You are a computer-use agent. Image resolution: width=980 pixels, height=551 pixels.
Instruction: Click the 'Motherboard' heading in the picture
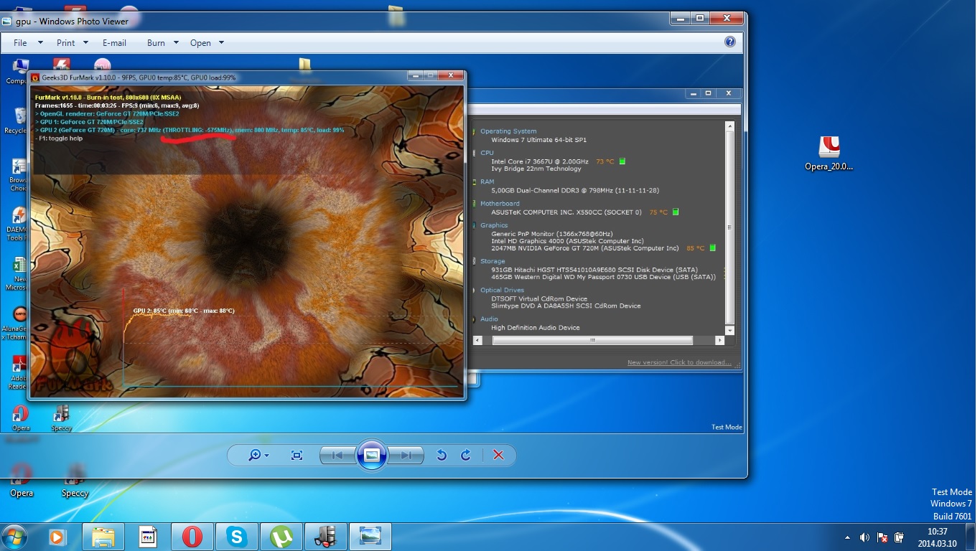coord(500,204)
